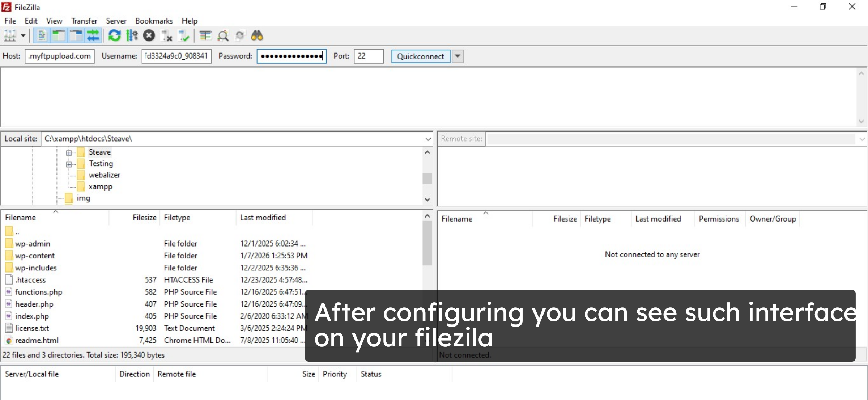Screen dimensions: 868x400
Task: Refresh the file and folder lists
Action: 114,35
